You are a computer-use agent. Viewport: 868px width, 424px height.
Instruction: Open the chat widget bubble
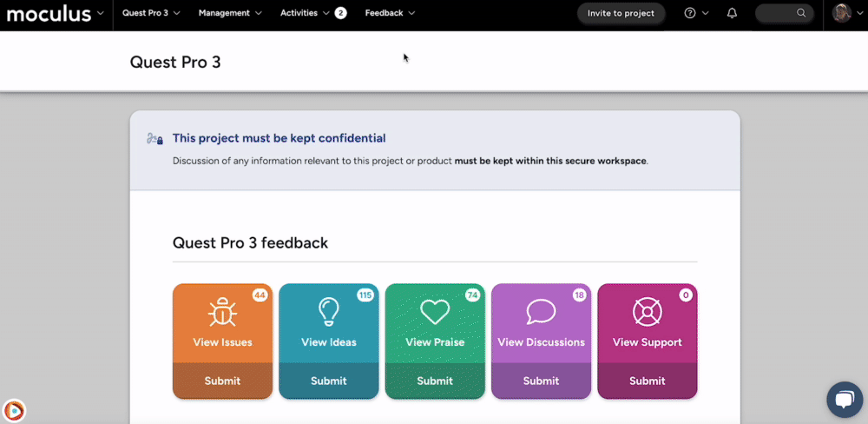[x=844, y=399]
